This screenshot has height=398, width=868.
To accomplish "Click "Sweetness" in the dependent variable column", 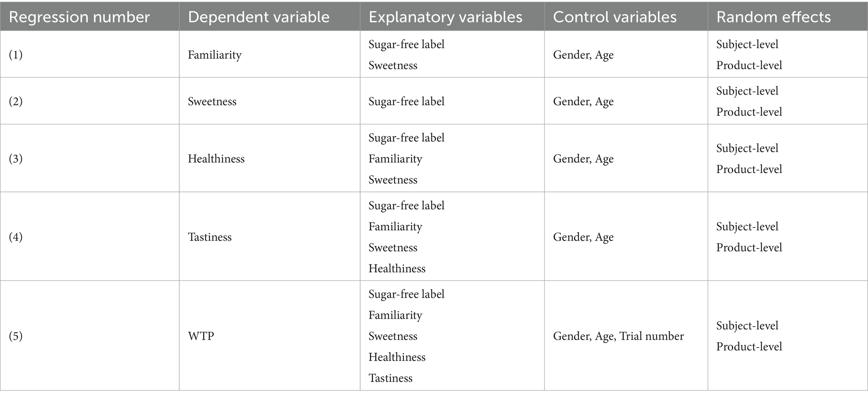I will 212,102.
